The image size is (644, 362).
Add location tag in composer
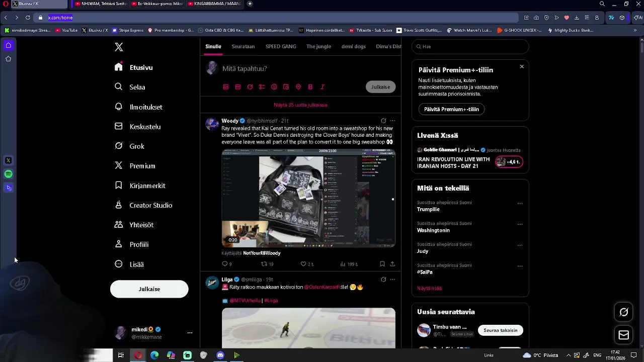tap(298, 87)
